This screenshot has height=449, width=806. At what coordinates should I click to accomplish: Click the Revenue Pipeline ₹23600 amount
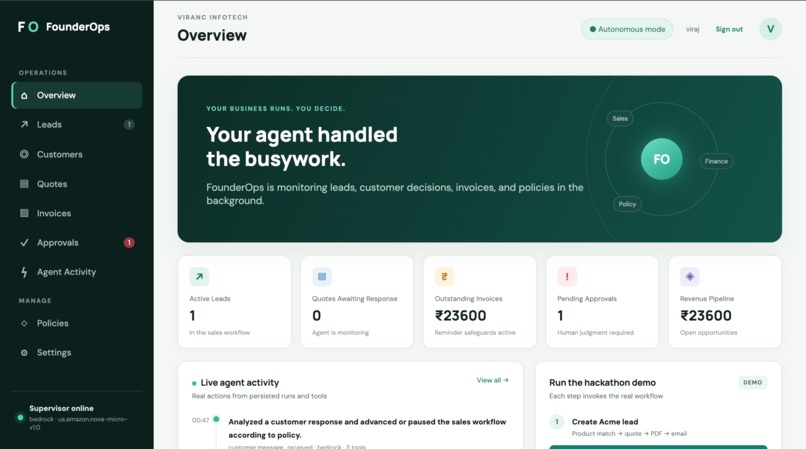pos(706,315)
